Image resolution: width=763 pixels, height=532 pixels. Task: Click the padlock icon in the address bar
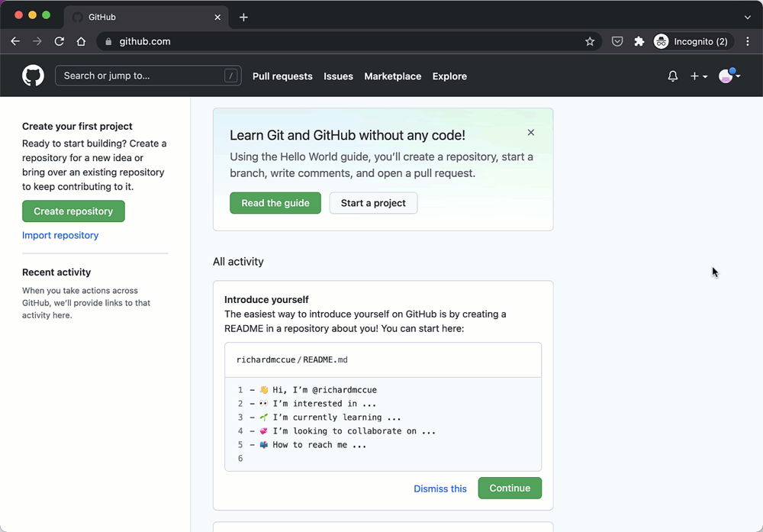(108, 41)
